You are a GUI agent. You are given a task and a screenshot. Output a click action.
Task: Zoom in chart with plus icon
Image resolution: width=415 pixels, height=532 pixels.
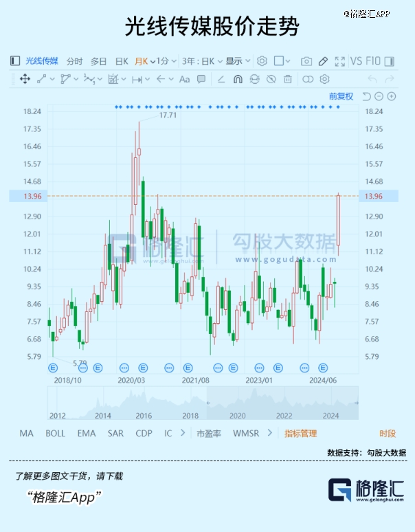(392, 96)
